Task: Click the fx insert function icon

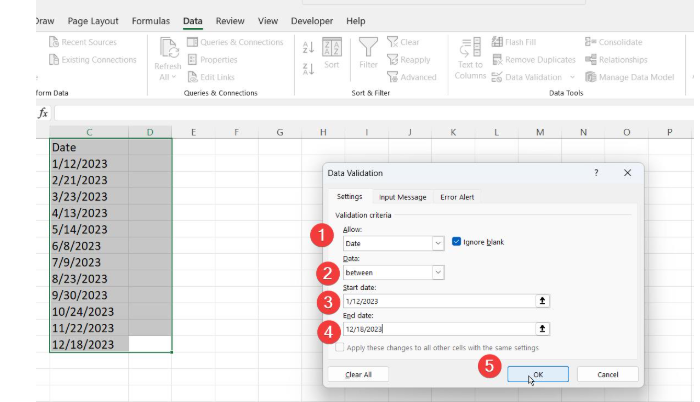Action: (43, 113)
